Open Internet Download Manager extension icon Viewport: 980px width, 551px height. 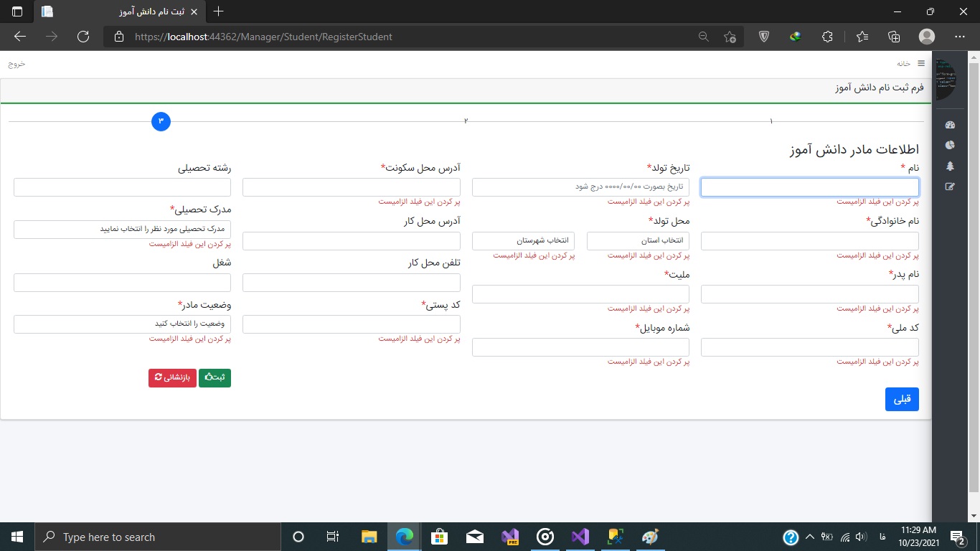point(795,37)
